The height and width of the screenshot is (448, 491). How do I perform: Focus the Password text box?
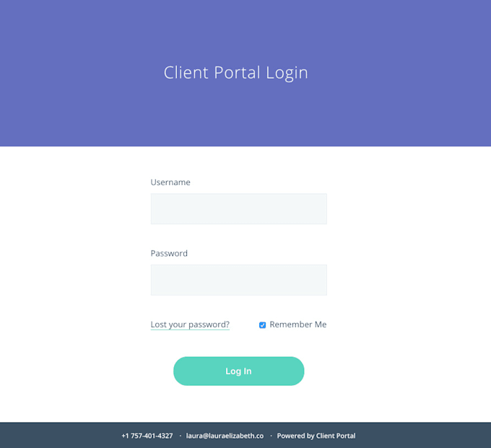[238, 280]
